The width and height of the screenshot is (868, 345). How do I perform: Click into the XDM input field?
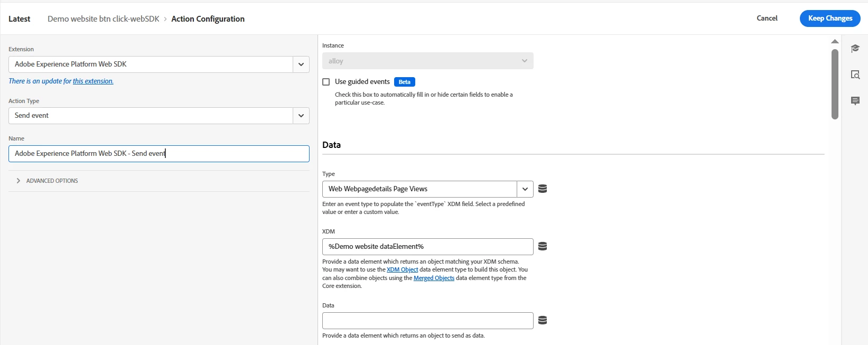point(428,247)
